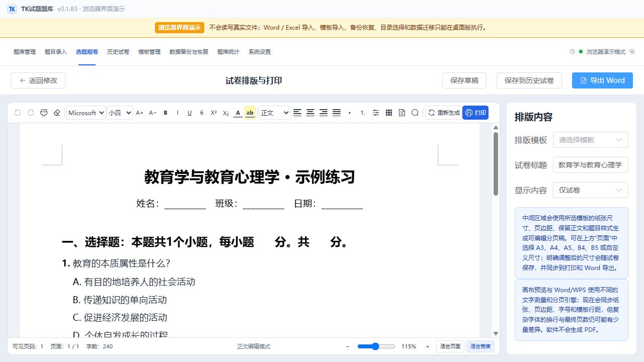Click the document vertical scrollbar thumb

pos(496,164)
